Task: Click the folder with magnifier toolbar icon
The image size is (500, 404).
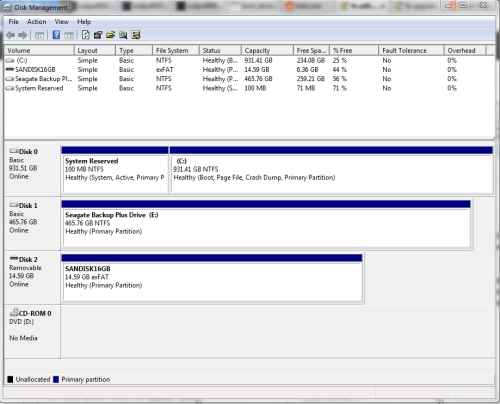Action: tap(123, 35)
